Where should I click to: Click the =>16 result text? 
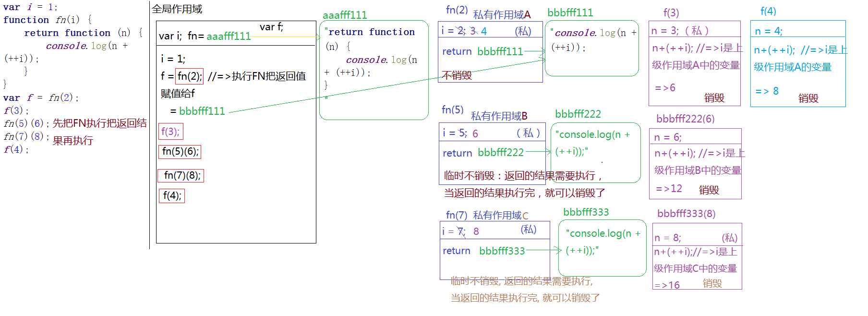[667, 285]
